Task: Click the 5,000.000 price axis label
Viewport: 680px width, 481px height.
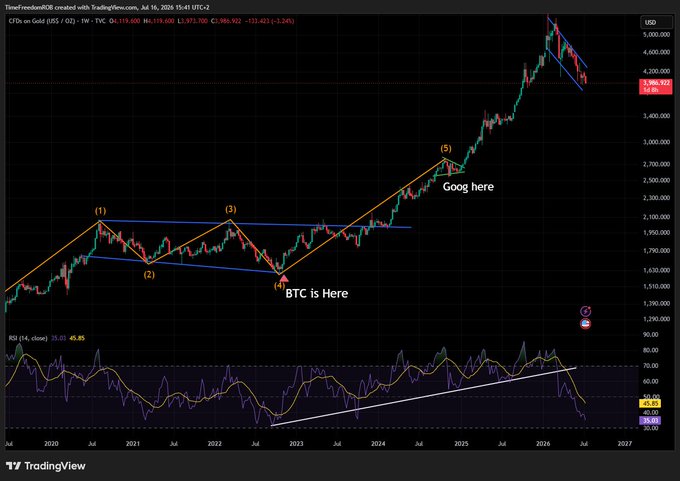Action: click(657, 34)
